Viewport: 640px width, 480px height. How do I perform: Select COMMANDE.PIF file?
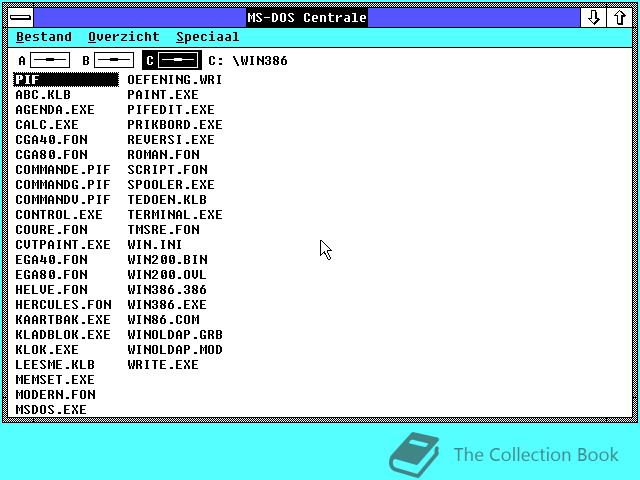tap(63, 170)
